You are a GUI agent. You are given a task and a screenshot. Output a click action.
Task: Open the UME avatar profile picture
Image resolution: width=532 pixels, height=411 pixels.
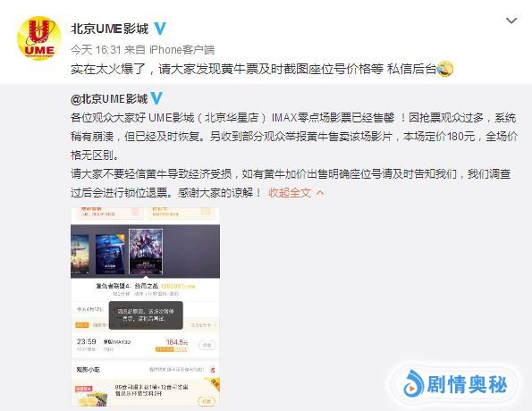click(39, 38)
